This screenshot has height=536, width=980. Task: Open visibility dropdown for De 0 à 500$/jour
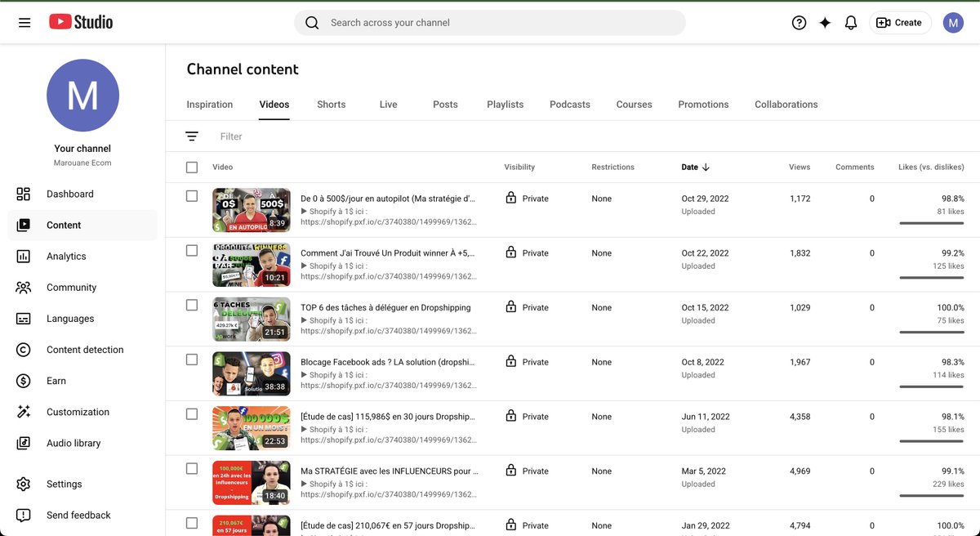528,199
